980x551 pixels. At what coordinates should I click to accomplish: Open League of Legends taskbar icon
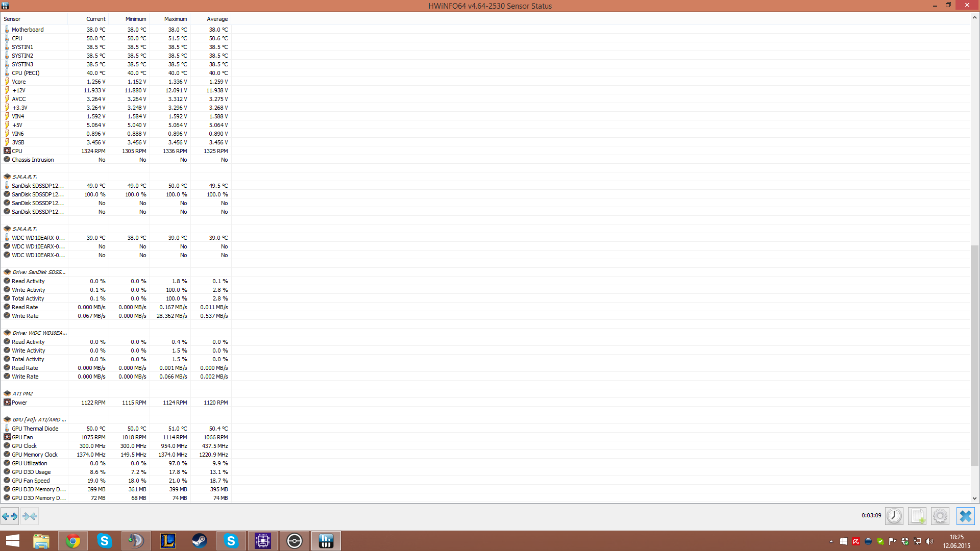(x=168, y=541)
